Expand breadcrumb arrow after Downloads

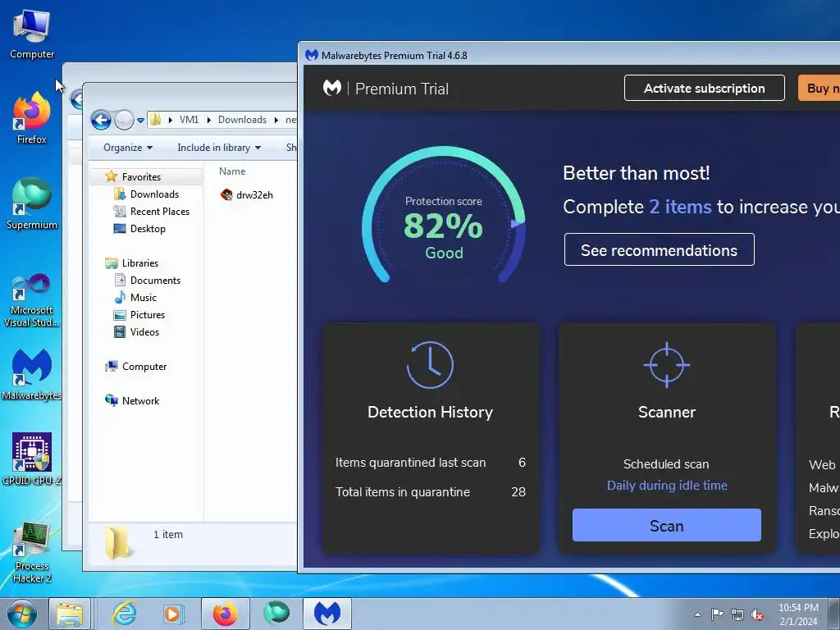coord(276,120)
